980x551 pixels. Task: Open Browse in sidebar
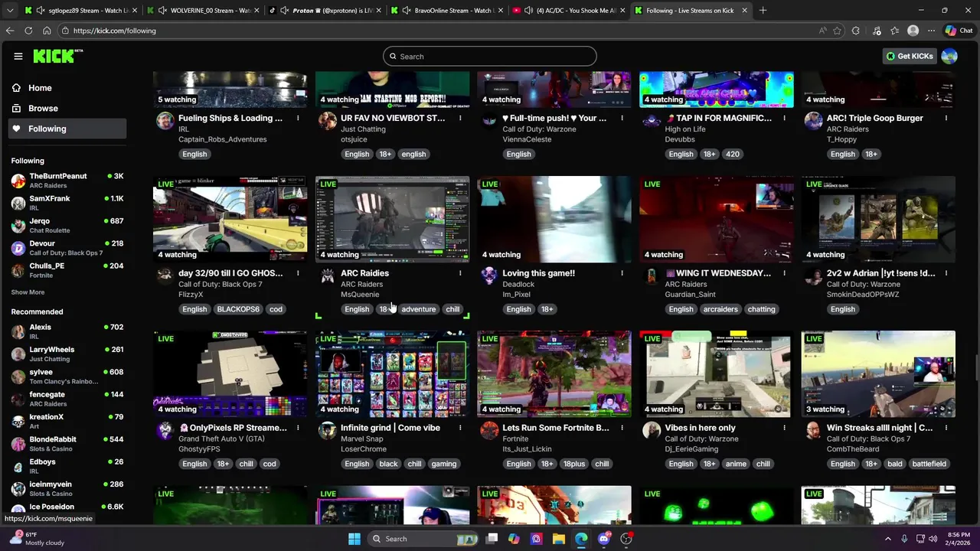(x=67, y=109)
